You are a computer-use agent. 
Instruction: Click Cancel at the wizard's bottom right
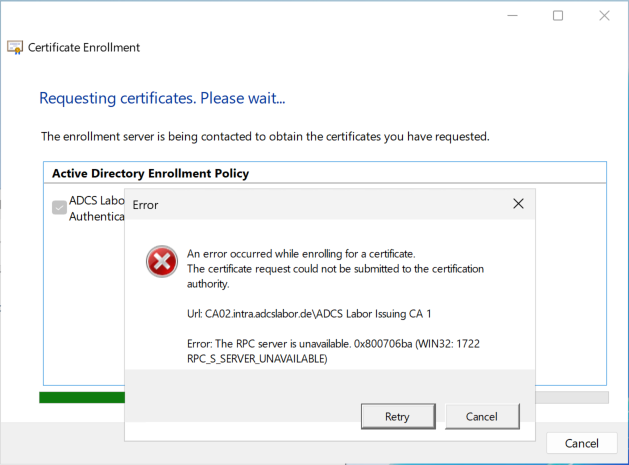(x=581, y=443)
